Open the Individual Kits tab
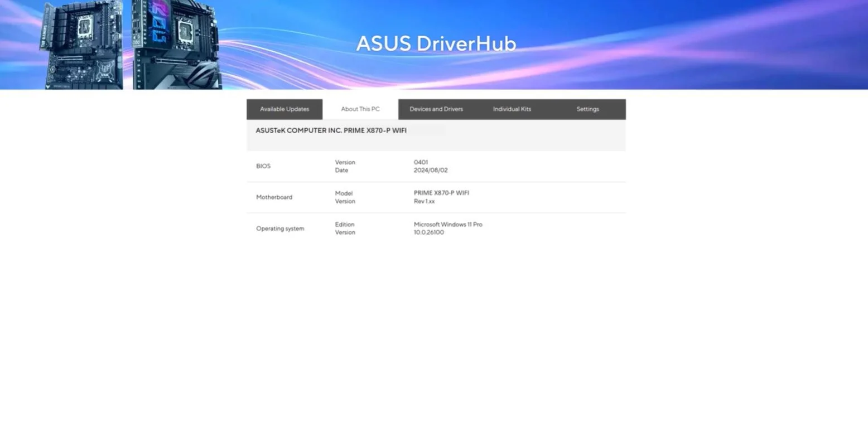Image resolution: width=868 pixels, height=443 pixels. coord(512,109)
